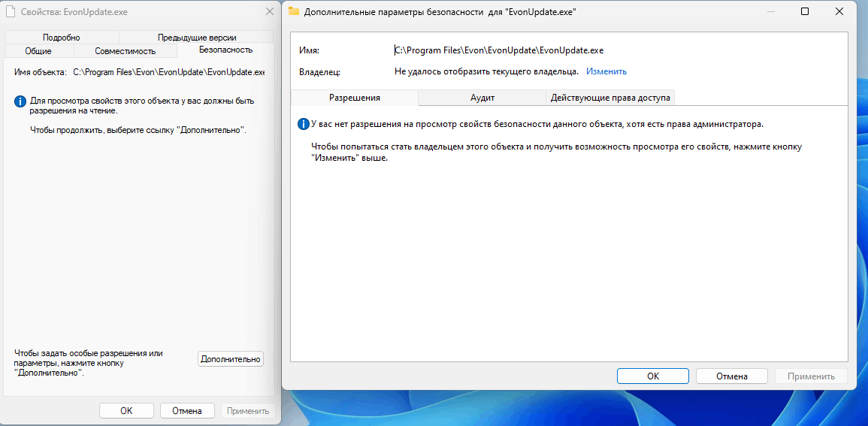This screenshot has width=868, height=426.
Task: Click the 'Имя объекта:' label
Action: [40, 72]
